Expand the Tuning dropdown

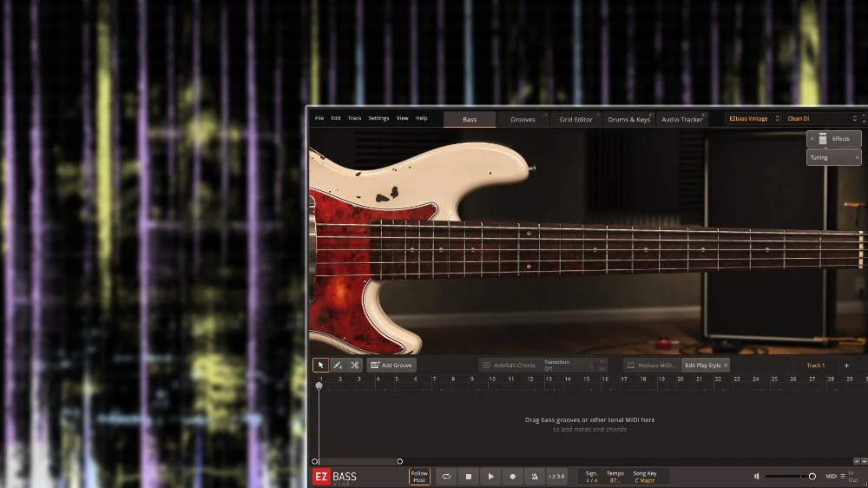(x=833, y=157)
